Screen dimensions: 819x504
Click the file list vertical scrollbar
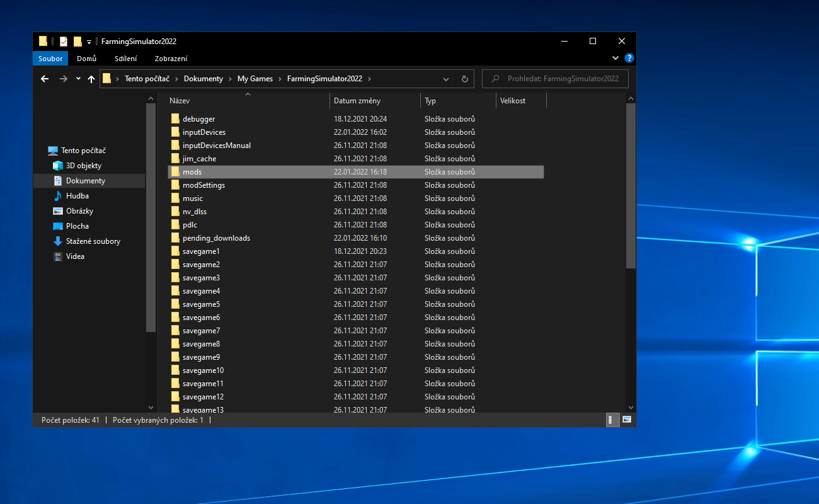click(x=631, y=186)
